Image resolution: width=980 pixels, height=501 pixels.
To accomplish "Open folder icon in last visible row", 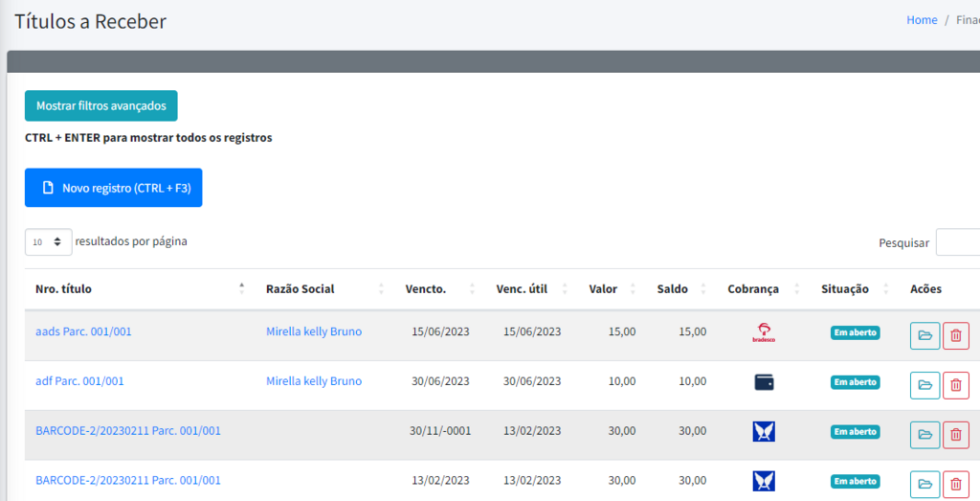I will [x=924, y=484].
